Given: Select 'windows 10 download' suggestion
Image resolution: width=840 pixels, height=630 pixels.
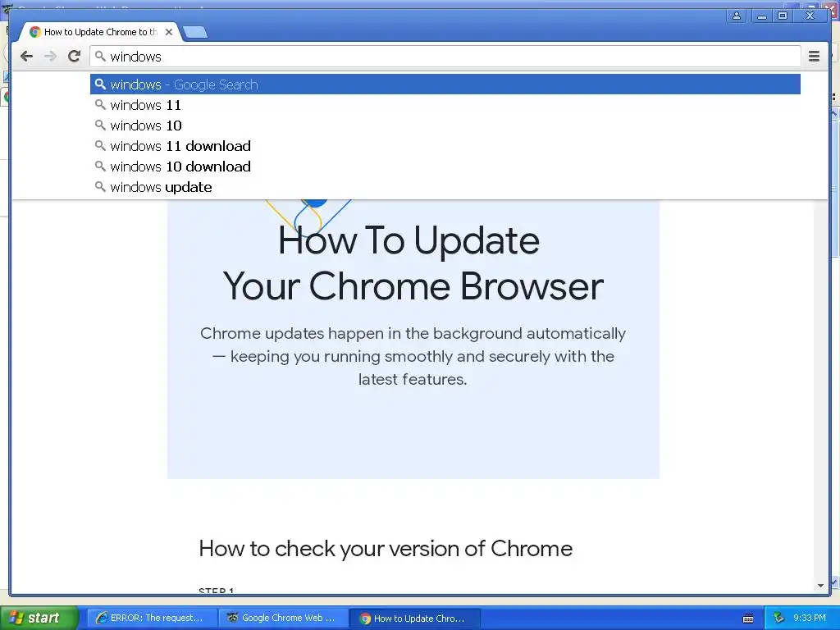Looking at the screenshot, I should [445, 167].
